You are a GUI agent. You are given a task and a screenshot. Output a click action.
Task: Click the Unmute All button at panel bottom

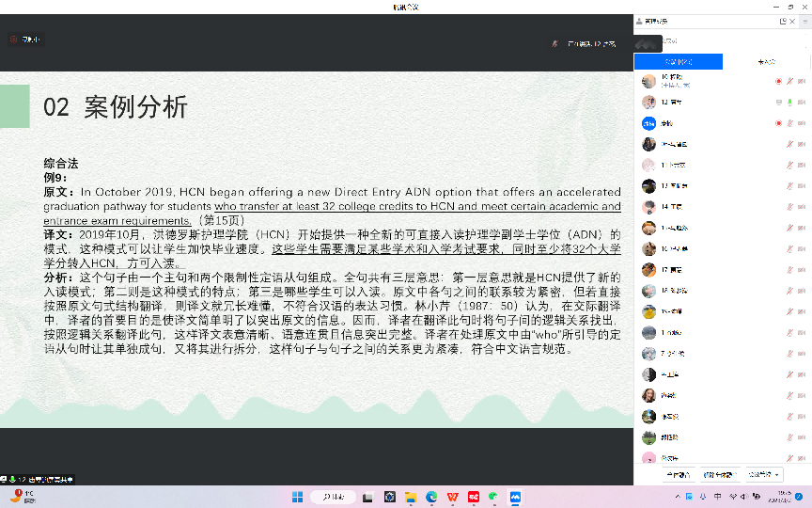click(x=720, y=475)
